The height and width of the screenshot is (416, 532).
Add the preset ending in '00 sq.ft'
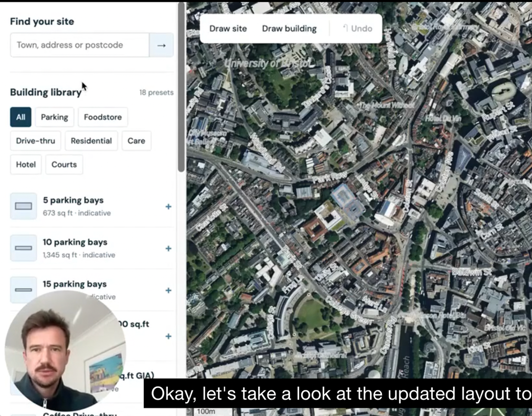(168, 336)
